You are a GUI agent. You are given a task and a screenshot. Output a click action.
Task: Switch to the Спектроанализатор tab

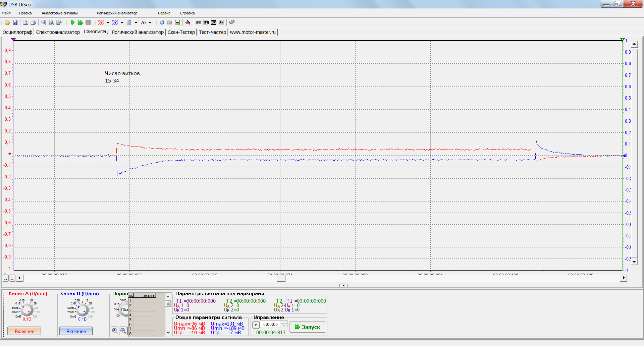pyautogui.click(x=58, y=32)
